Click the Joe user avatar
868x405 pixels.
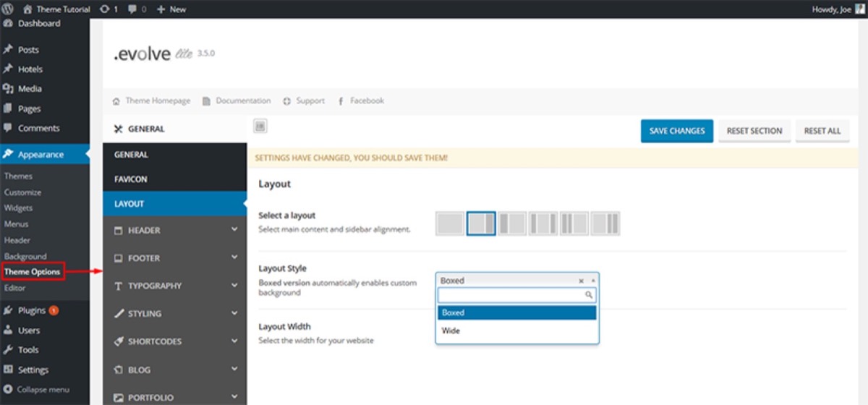(x=859, y=9)
